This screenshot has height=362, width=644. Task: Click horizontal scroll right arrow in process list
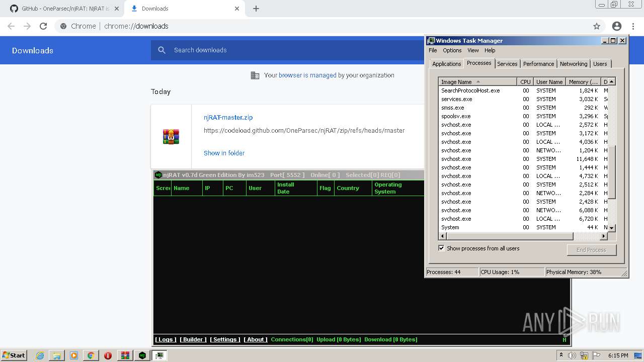(604, 236)
